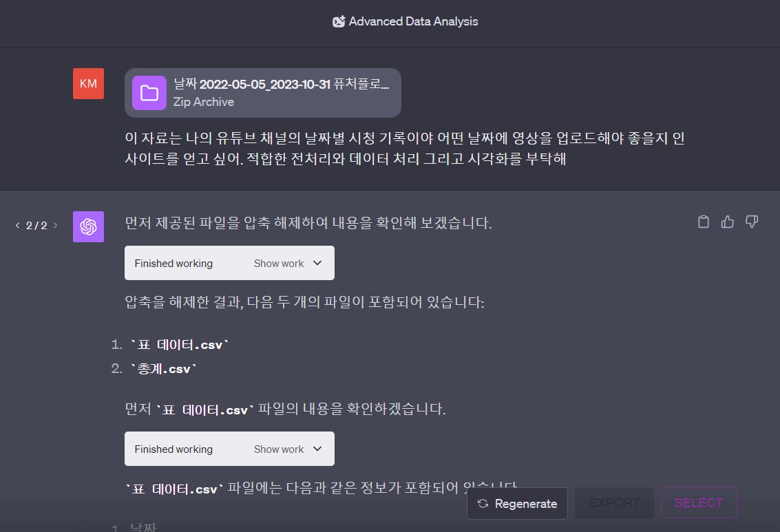Click the thumbs down icon
Screen dimensions: 780x532
[752, 222]
